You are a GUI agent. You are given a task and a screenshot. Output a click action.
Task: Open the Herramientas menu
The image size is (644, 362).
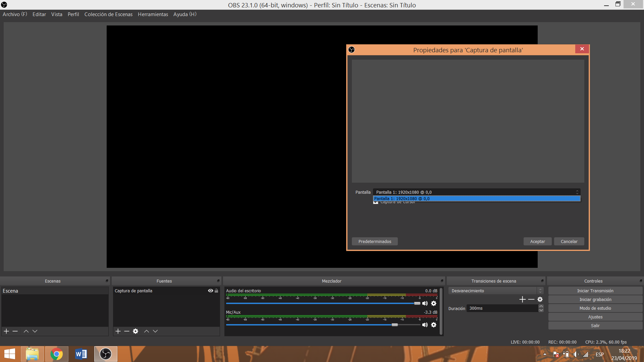coord(153,14)
